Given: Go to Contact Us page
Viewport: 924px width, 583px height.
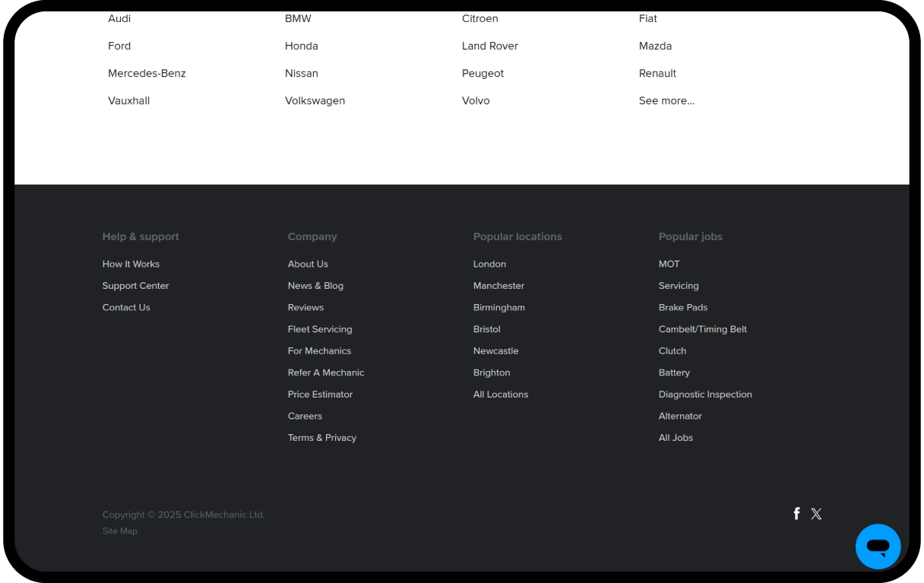Looking at the screenshot, I should [126, 307].
